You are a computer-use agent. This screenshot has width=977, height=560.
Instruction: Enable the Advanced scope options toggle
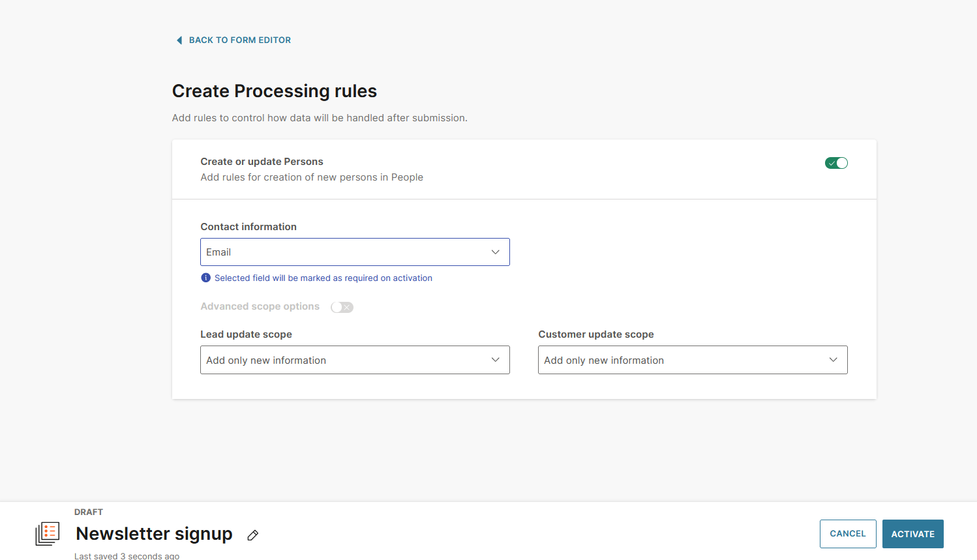pyautogui.click(x=342, y=307)
